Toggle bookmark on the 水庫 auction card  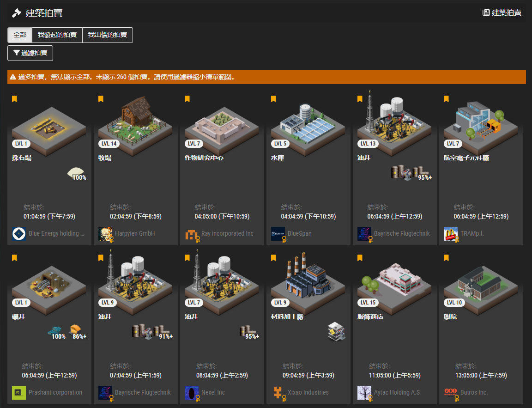tap(273, 99)
